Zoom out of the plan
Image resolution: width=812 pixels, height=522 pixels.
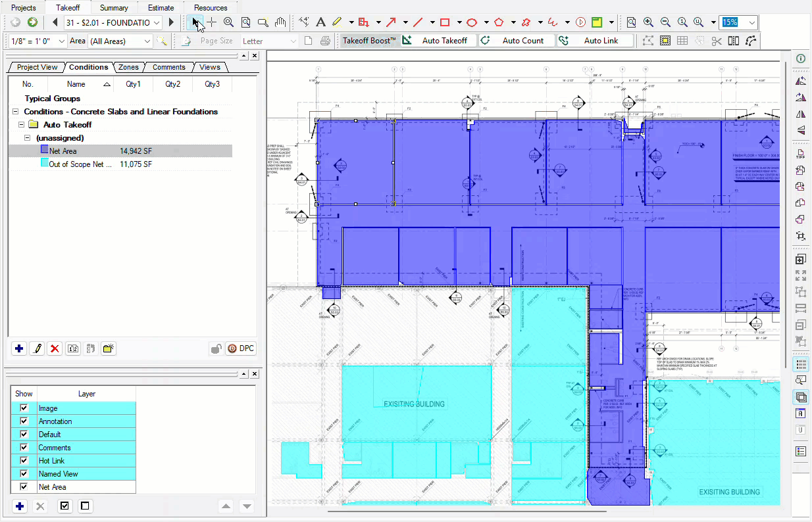[x=665, y=22]
